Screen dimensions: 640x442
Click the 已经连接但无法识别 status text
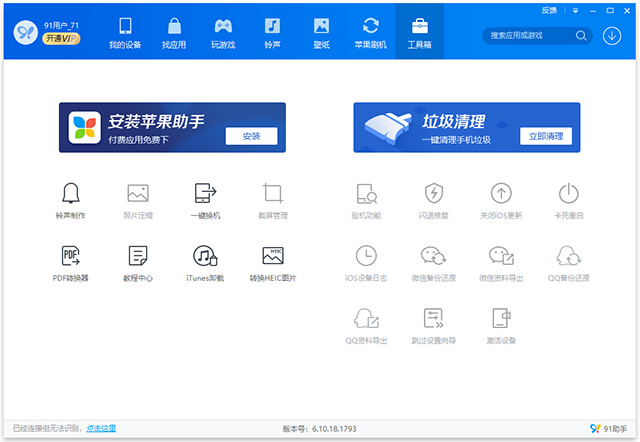click(x=47, y=429)
